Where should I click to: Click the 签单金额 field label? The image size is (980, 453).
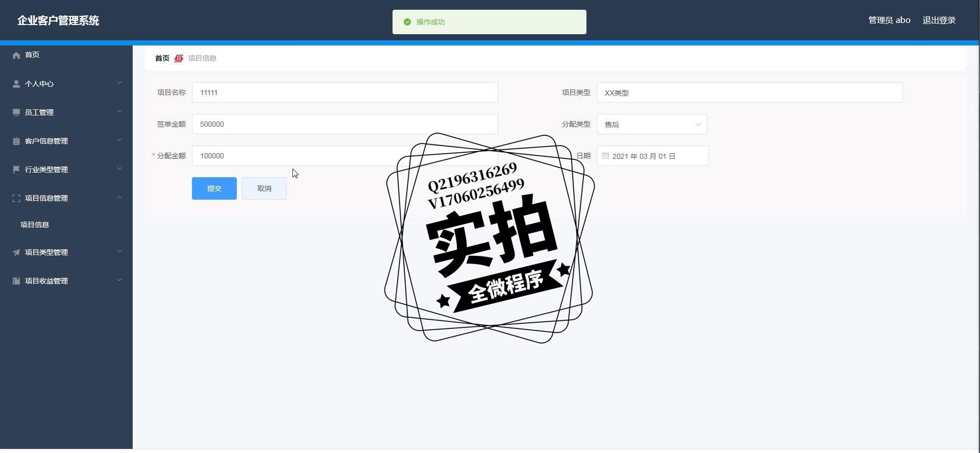(171, 124)
